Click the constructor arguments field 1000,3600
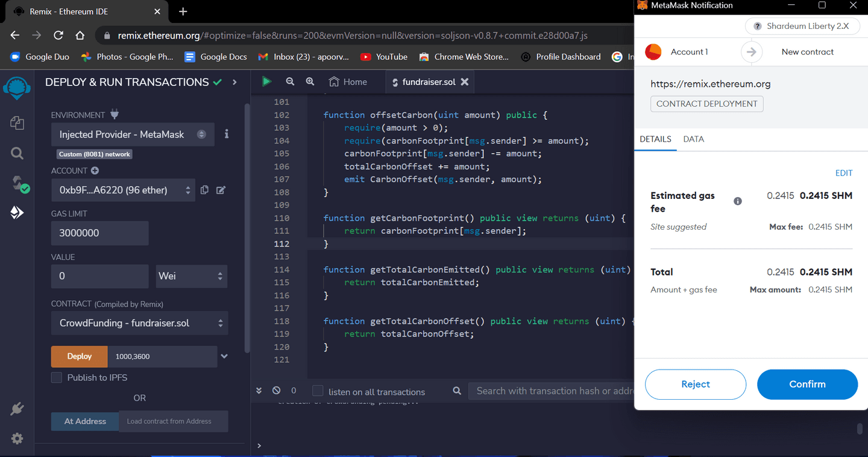The width and height of the screenshot is (868, 457). click(162, 356)
